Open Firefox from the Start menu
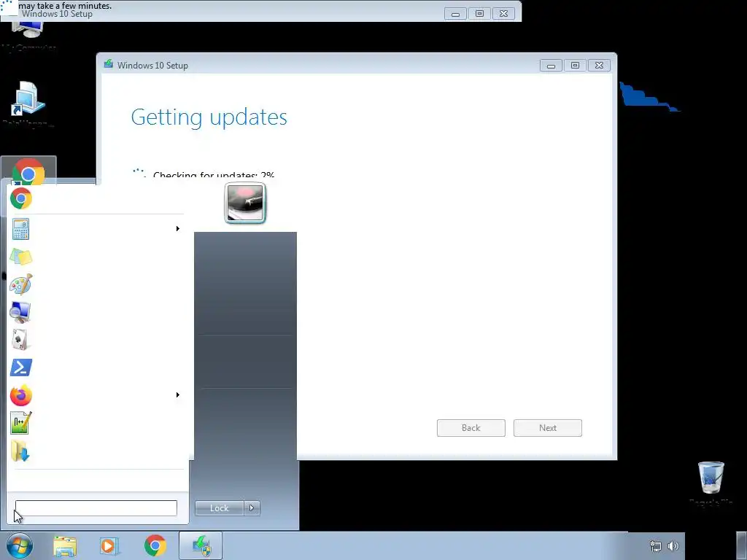747x560 pixels. [x=21, y=395]
